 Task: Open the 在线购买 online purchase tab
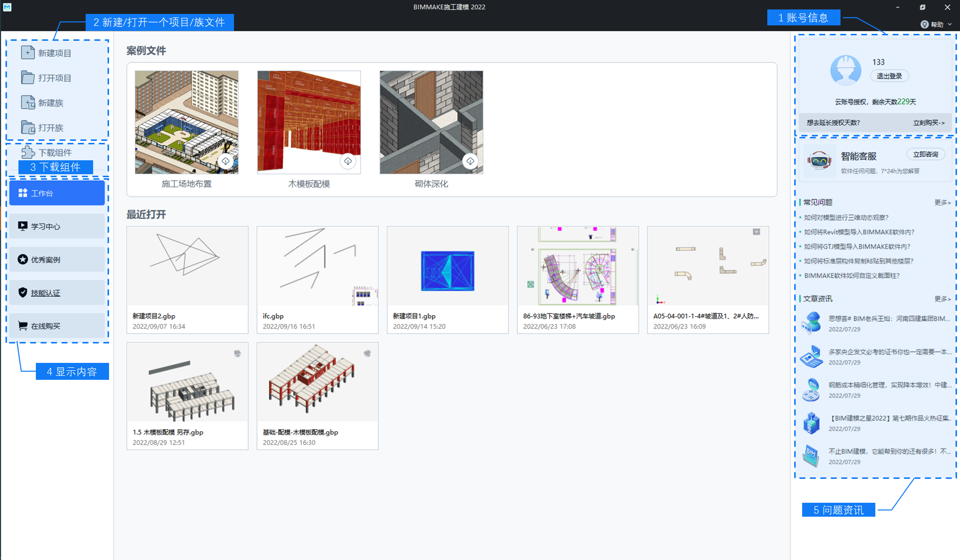(x=57, y=326)
